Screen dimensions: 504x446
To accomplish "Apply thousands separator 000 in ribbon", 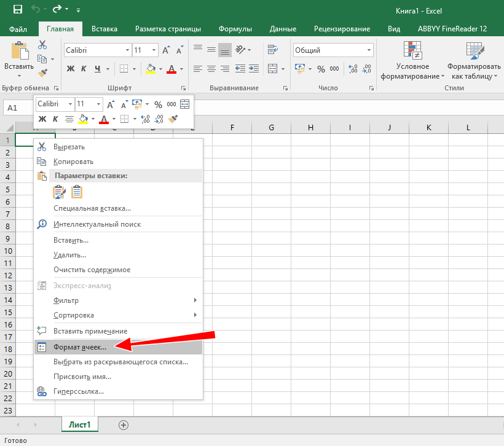I will click(334, 69).
